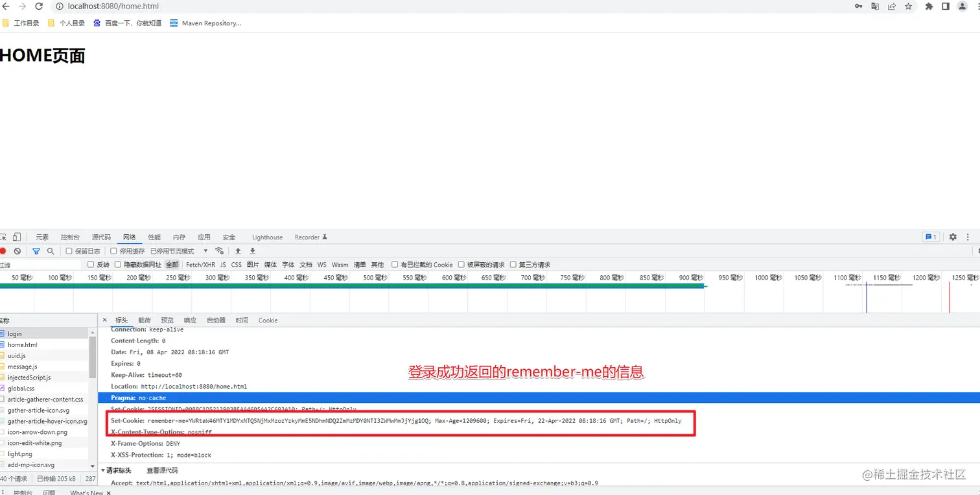Toggle device toolbar icon in DevTools
This screenshot has width=980, height=495.
pyautogui.click(x=17, y=237)
